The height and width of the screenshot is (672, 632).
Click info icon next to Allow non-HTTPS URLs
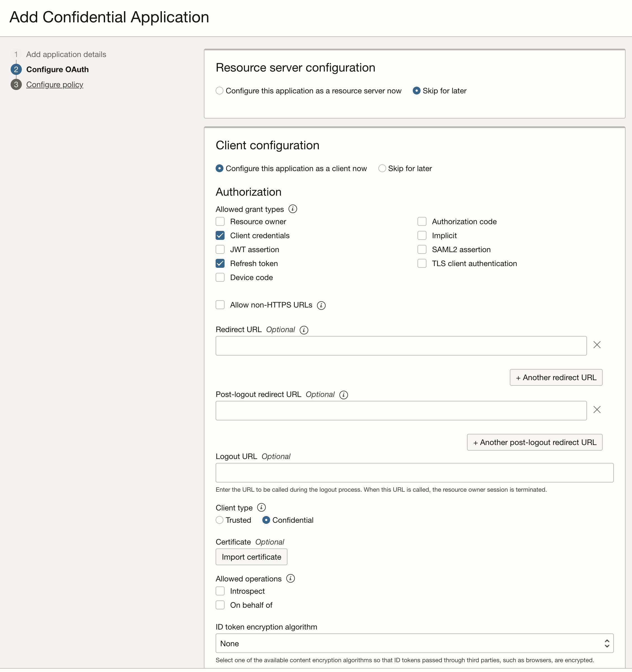(x=321, y=305)
